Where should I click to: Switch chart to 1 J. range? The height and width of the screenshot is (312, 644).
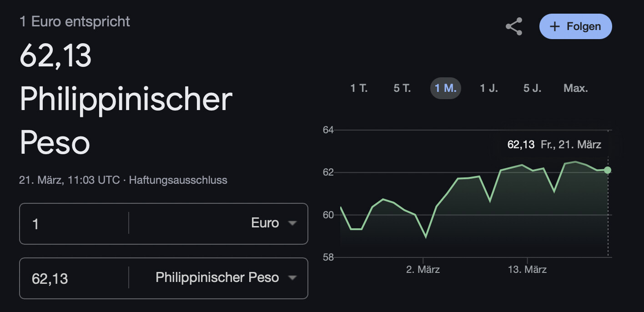pos(489,88)
